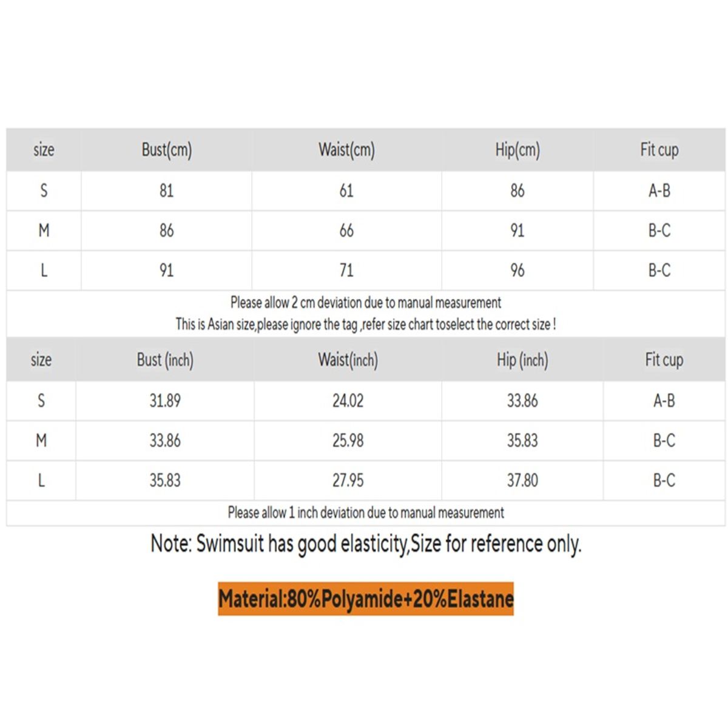Click the 2 cm deviation notice
Screen dimensions: 728x728
[366, 303]
